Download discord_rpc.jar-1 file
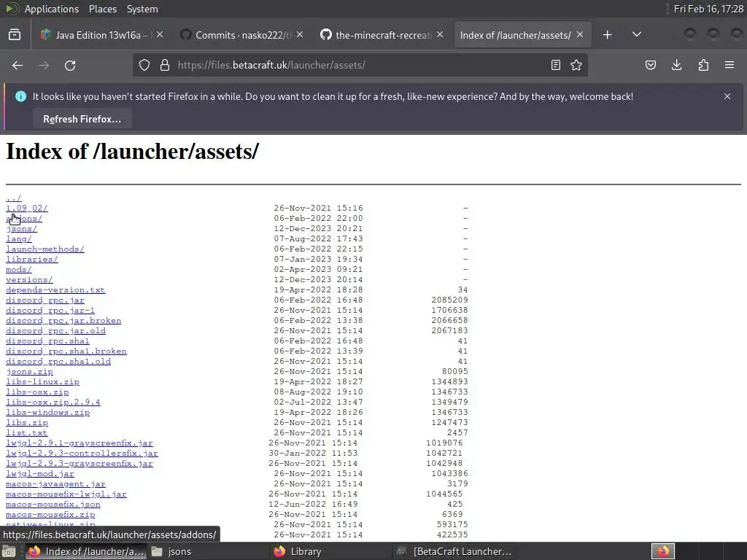This screenshot has height=560, width=747. (x=50, y=311)
